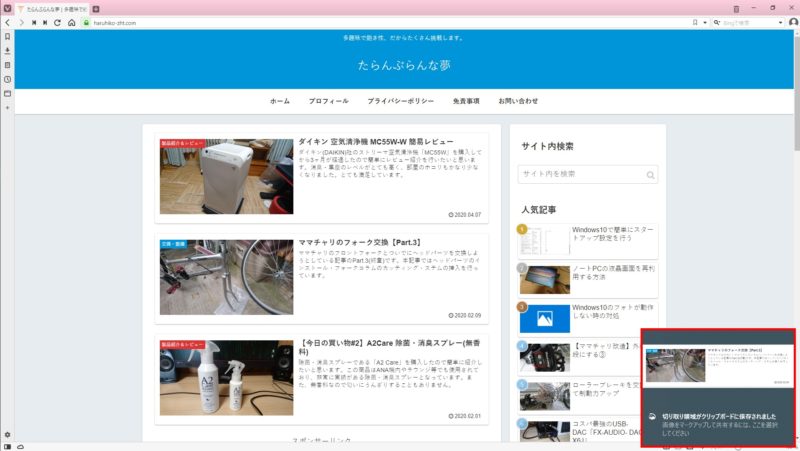Open the Bookmarks side panel

pyautogui.click(x=7, y=37)
